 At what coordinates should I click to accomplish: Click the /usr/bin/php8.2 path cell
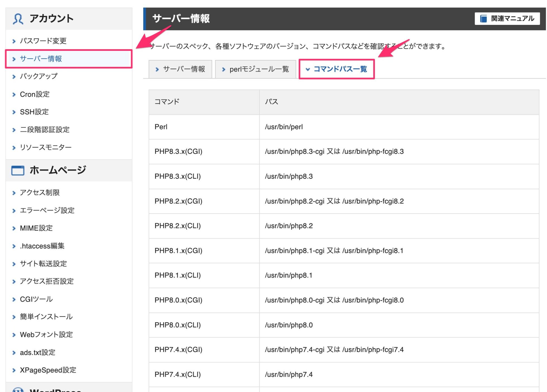(x=399, y=226)
